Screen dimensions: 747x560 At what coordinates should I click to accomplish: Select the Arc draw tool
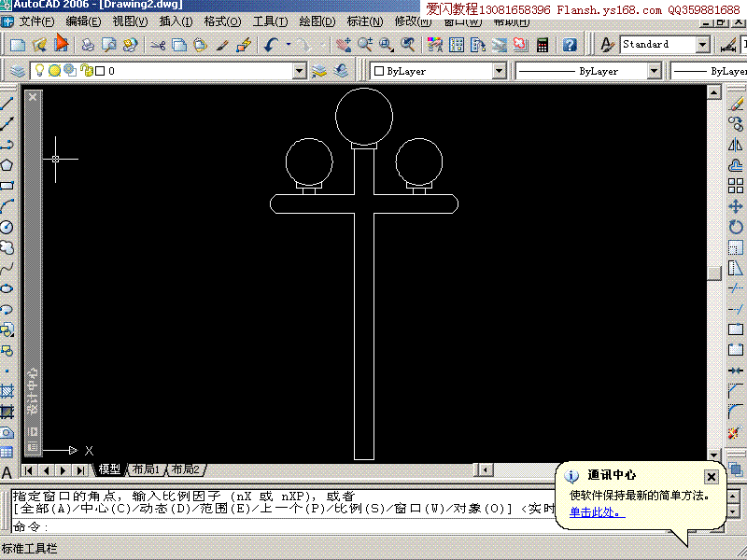coord(7,206)
